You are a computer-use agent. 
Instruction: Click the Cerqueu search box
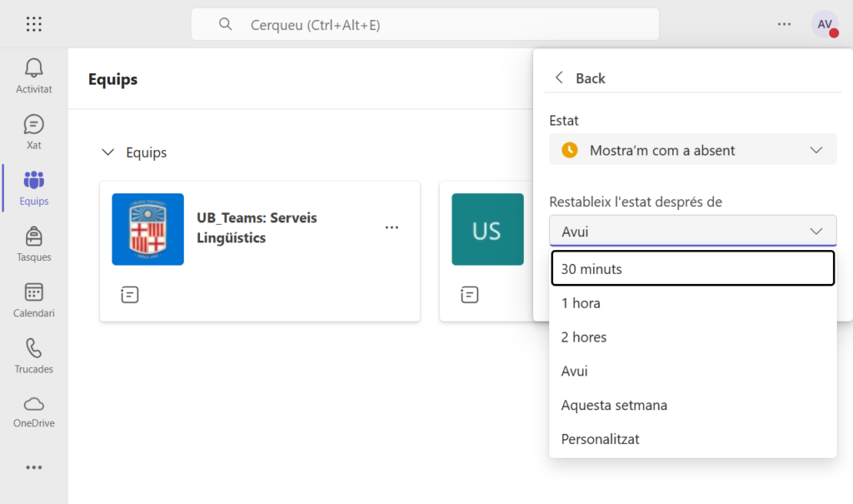(x=425, y=25)
